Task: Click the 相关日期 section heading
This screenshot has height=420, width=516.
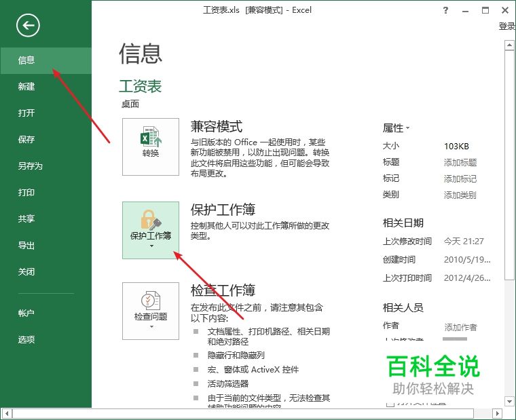Action: point(403,223)
